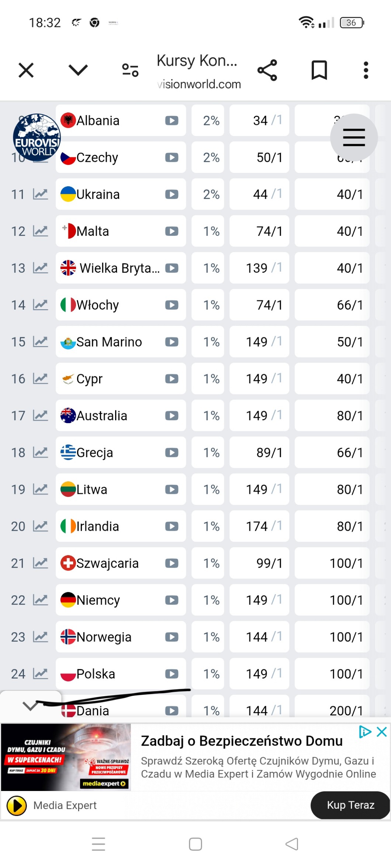Collapse the bottom ad panel chevron
Screen dimensions: 391x868
coord(30,706)
